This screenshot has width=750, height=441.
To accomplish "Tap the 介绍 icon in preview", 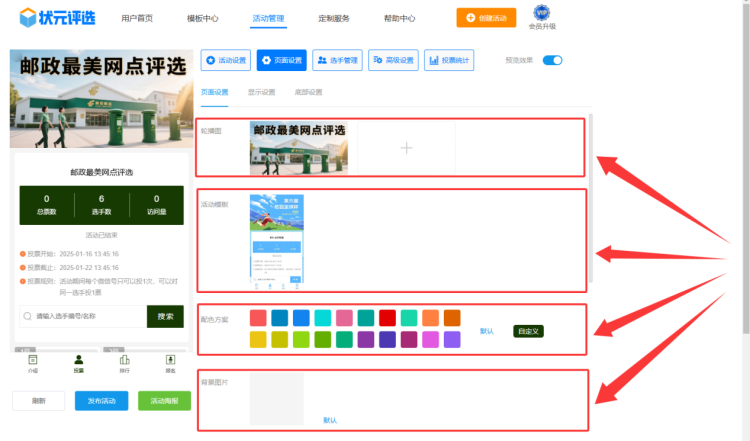I will (x=33, y=362).
